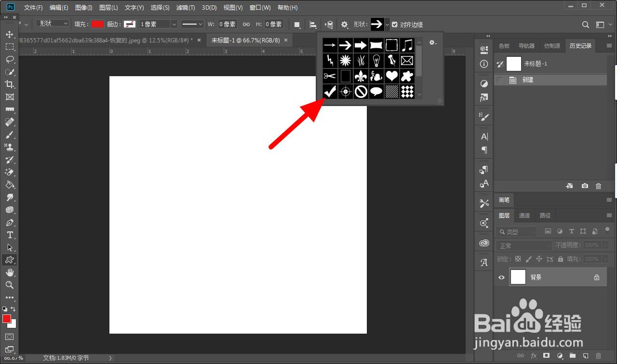Open the 文件(F) menu
Viewport: 617px width, 364px height.
coord(33,8)
